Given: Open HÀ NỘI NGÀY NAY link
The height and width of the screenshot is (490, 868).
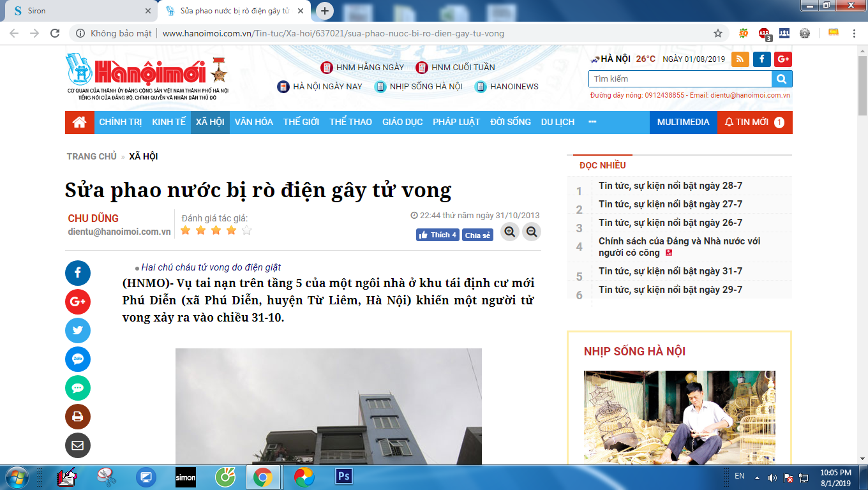Looking at the screenshot, I should tap(320, 86).
